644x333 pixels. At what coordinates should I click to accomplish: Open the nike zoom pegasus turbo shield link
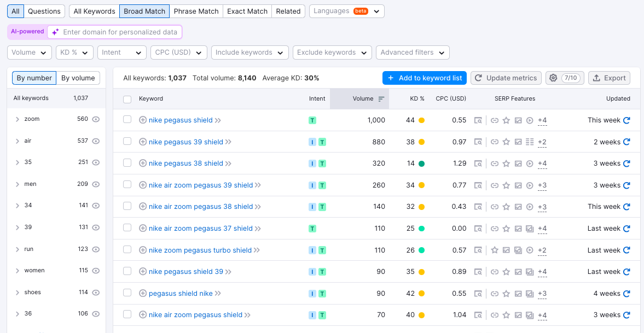pyautogui.click(x=200, y=250)
